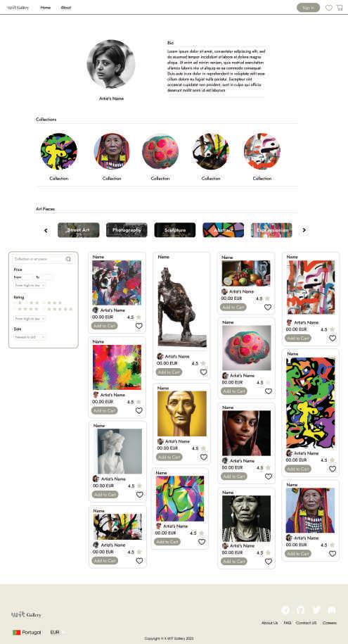The width and height of the screenshot is (348, 644).
Task: Open the FAQ link in footer
Action: [288, 623]
